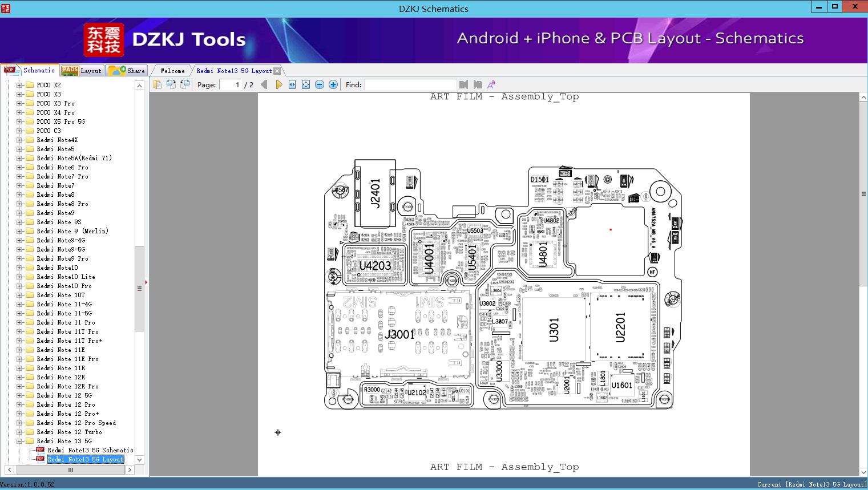The height and width of the screenshot is (490, 868).
Task: Zoom in with the plus icon
Action: click(333, 84)
